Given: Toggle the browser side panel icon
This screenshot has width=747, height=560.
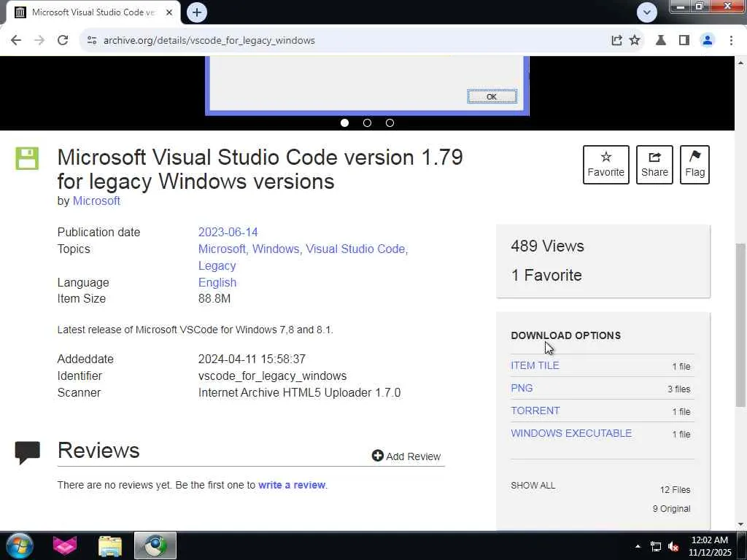Looking at the screenshot, I should pos(684,41).
